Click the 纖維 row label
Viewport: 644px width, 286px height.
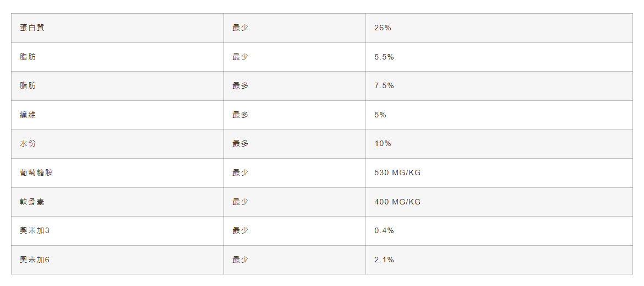click(28, 115)
